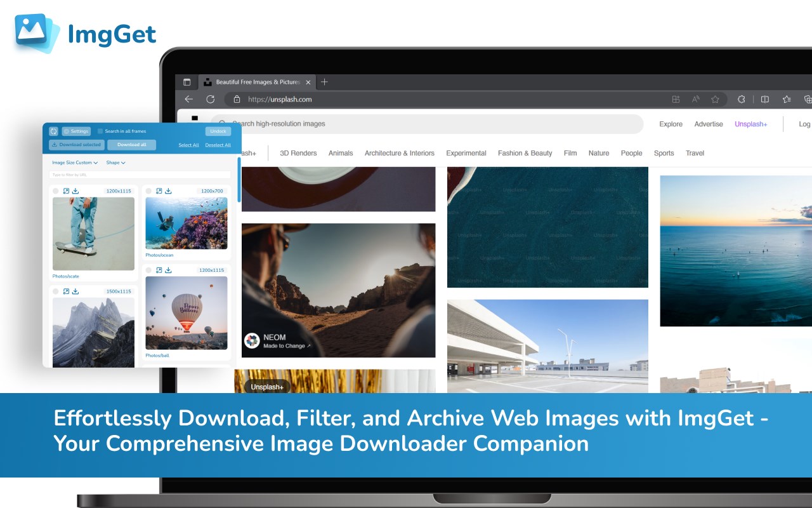812x508 pixels.
Task: Select the balloon image radio circle
Action: click(x=148, y=270)
